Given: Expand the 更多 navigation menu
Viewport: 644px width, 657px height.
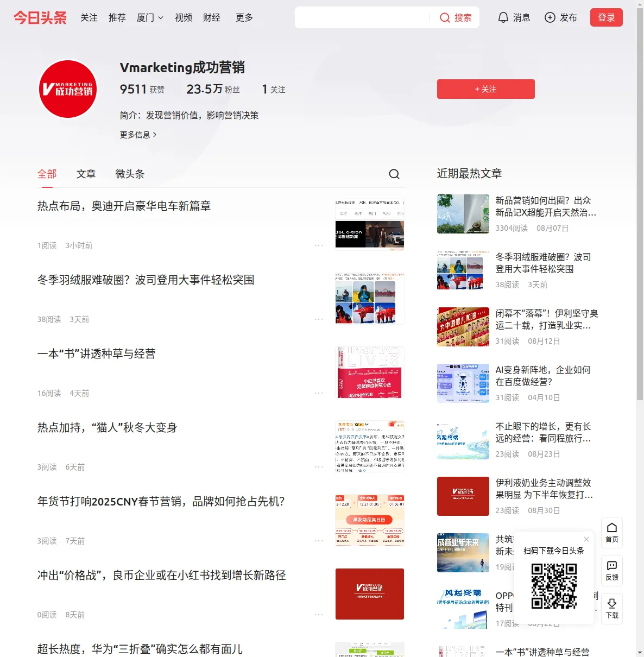Looking at the screenshot, I should 244,17.
